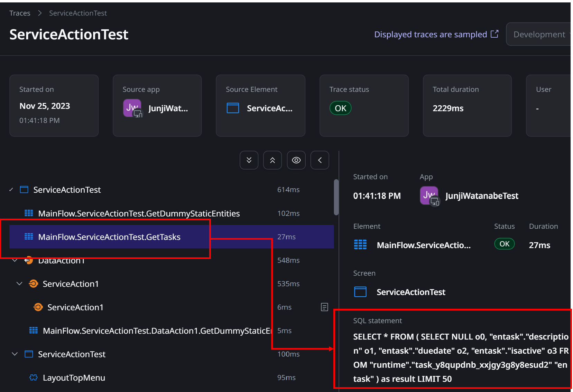
Task: Select the ServiceAction1 row showing 6ms
Action: tap(172, 307)
